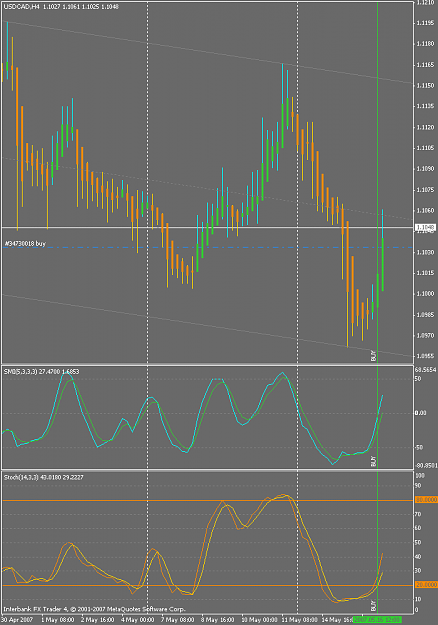Click the 1.1195 price axis label

pyautogui.click(x=425, y=23)
